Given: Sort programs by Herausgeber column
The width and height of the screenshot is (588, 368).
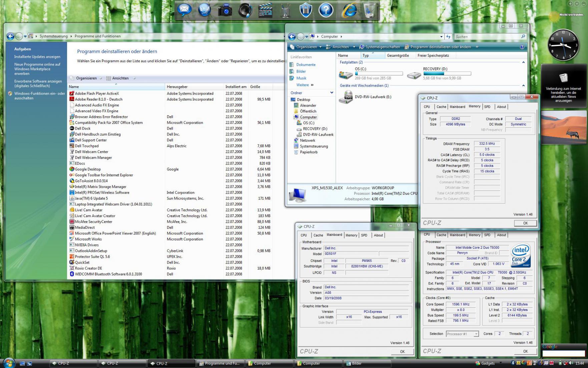Looking at the screenshot, I should point(194,87).
